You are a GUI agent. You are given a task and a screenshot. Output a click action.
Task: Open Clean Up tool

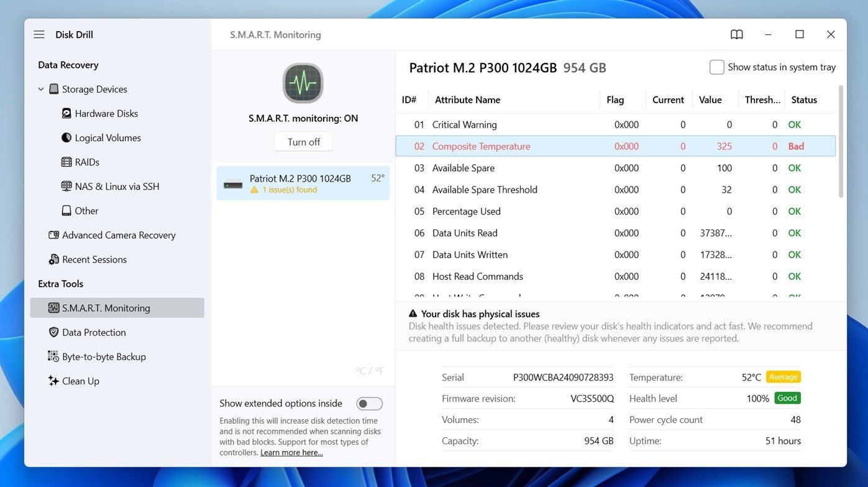coord(81,381)
